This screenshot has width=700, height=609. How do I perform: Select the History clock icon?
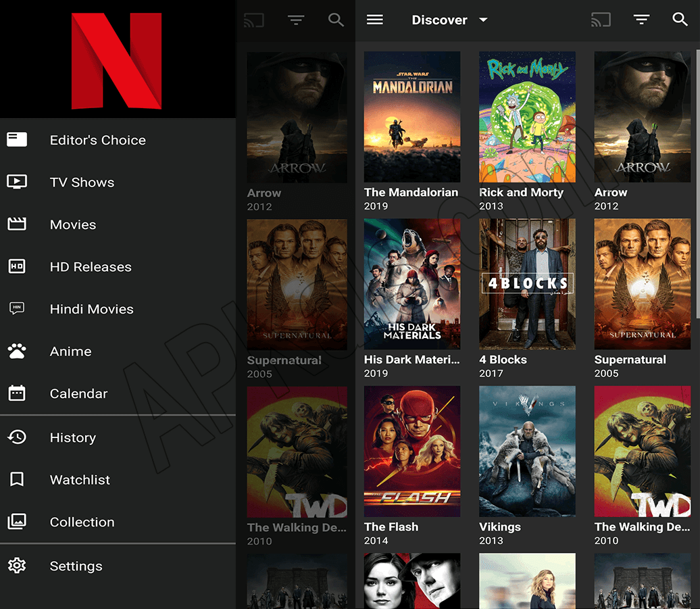click(17, 437)
